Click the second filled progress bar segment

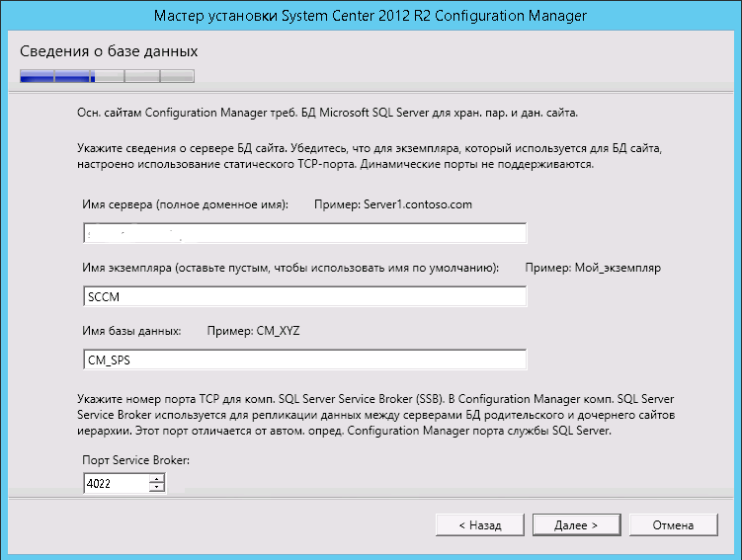tap(72, 75)
